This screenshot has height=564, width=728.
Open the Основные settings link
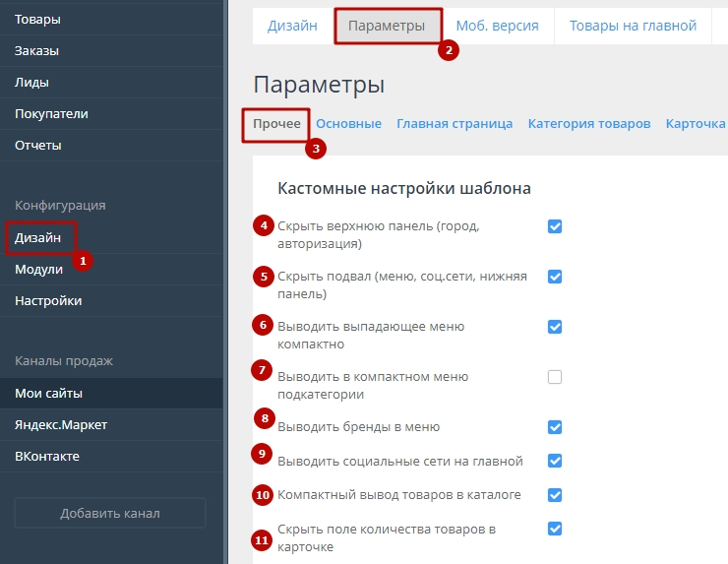[x=348, y=124]
